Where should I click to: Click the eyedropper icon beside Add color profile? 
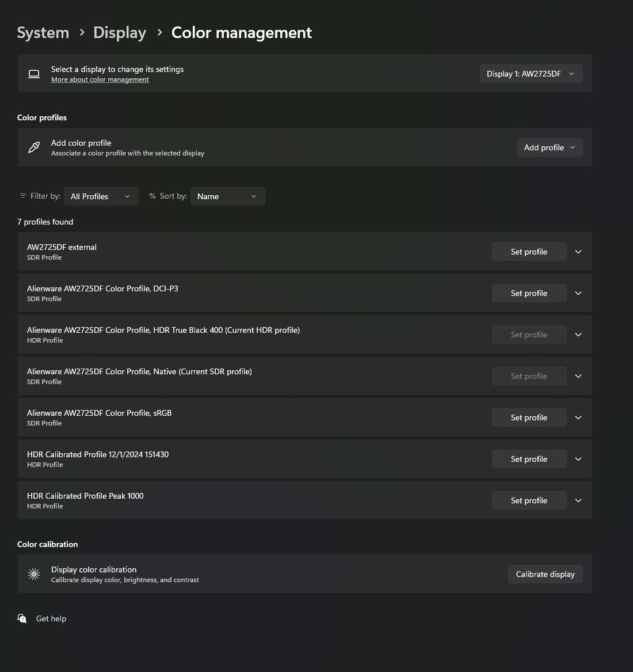point(34,147)
